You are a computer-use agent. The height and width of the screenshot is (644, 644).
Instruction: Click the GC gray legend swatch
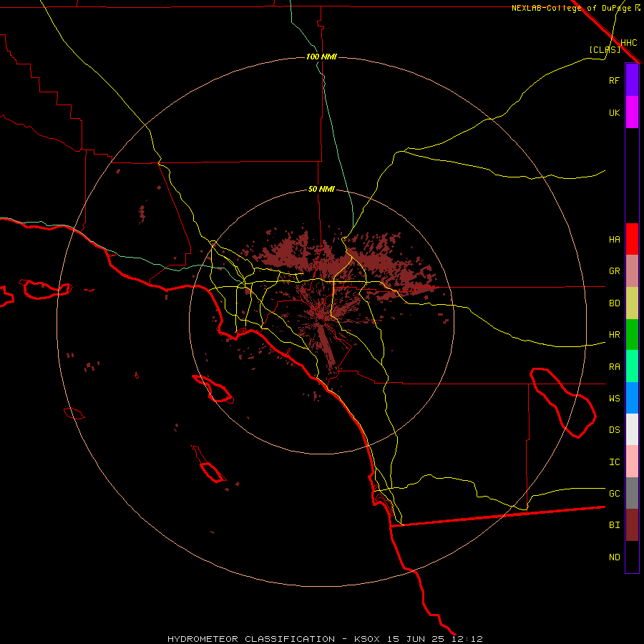point(632,493)
